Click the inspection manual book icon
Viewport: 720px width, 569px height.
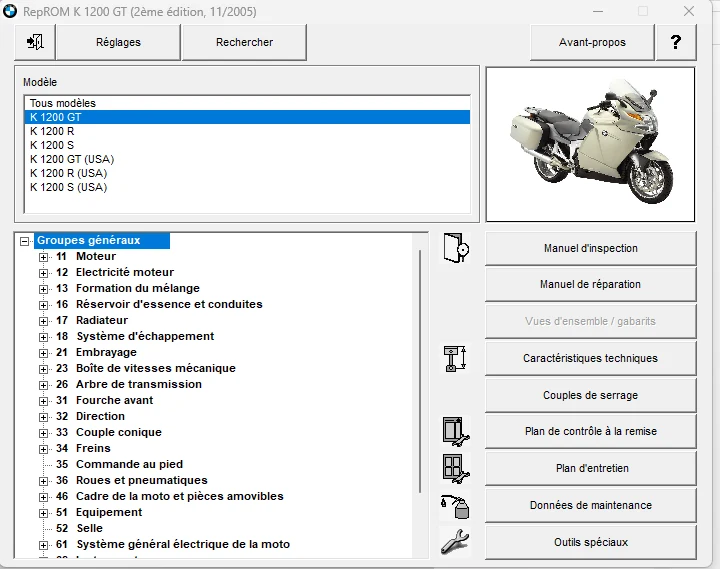pos(456,248)
